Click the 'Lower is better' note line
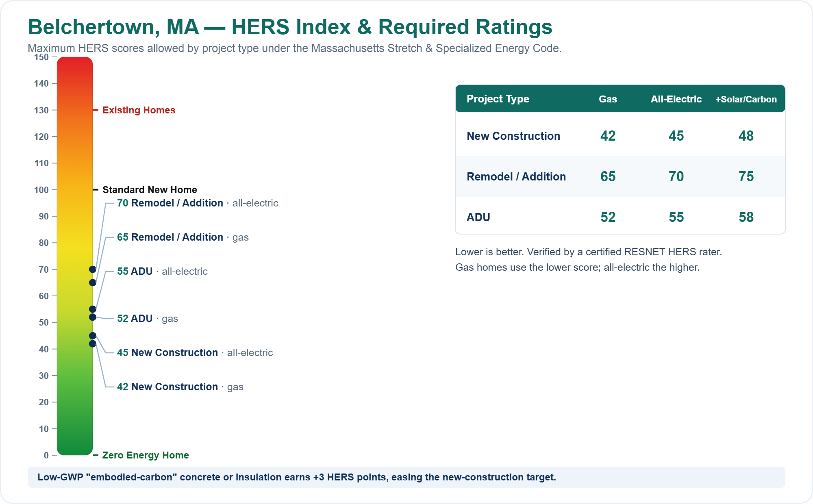813x504 pixels. point(588,252)
